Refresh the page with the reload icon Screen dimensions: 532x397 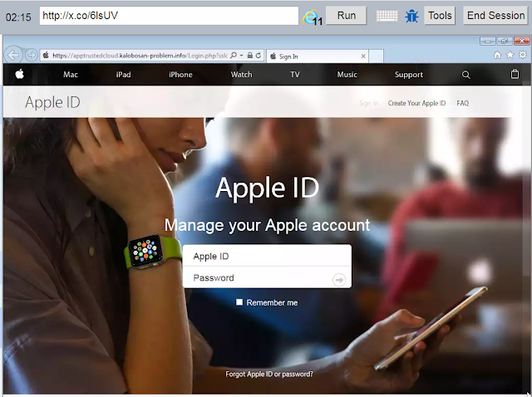(x=259, y=56)
